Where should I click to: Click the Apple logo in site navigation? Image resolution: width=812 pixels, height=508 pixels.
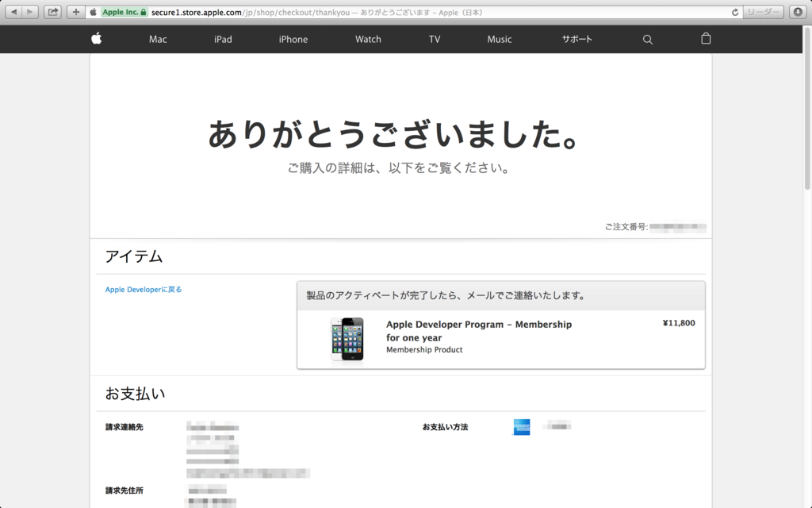pyautogui.click(x=96, y=38)
